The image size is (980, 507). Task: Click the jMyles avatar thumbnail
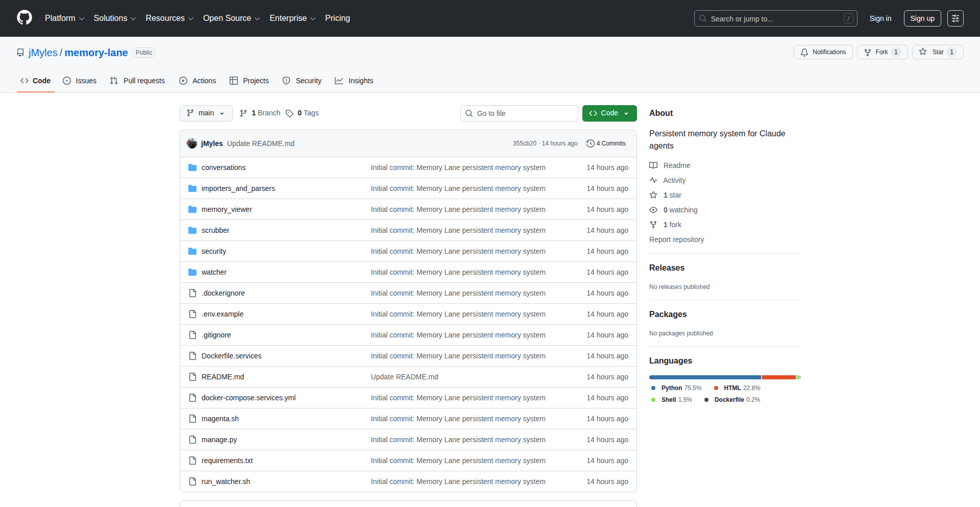click(x=192, y=143)
